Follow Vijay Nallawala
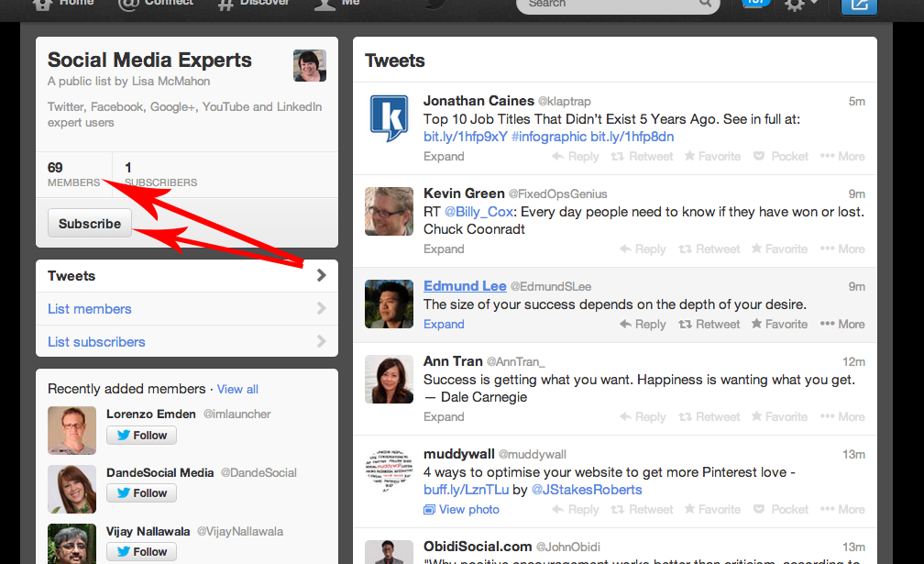 [141, 552]
